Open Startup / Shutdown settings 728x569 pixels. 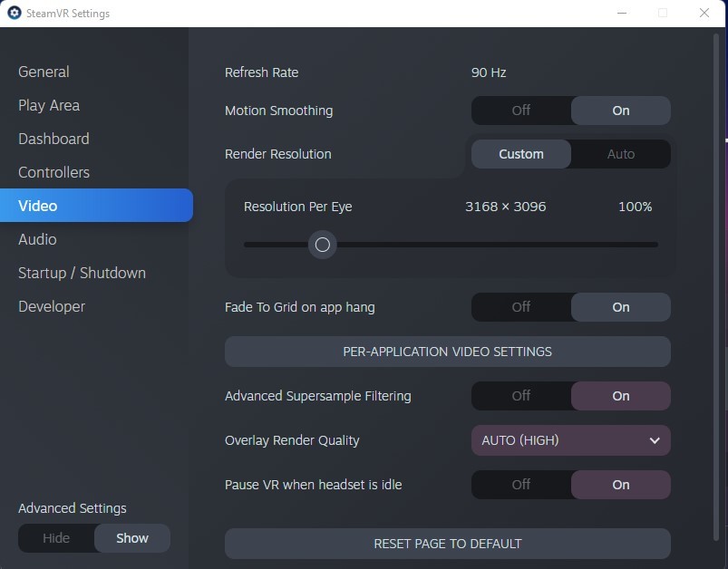point(82,273)
